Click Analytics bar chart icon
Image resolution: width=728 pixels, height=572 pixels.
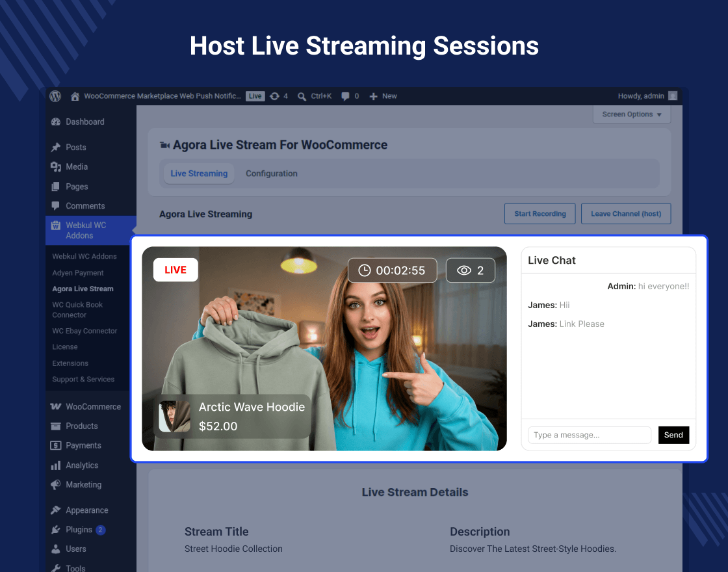pyautogui.click(x=56, y=465)
